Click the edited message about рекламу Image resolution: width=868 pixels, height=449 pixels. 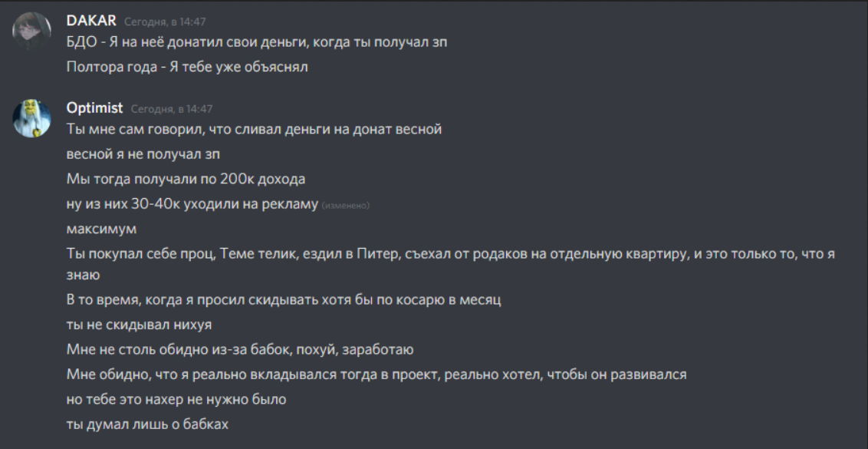(192, 204)
